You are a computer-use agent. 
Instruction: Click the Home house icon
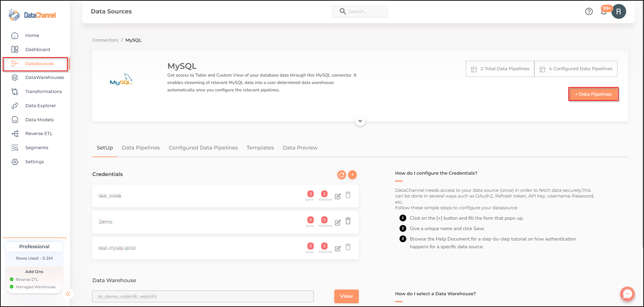point(15,35)
